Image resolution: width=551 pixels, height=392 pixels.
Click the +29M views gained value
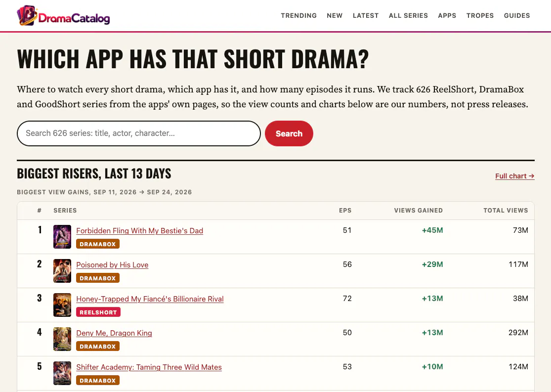pos(432,264)
